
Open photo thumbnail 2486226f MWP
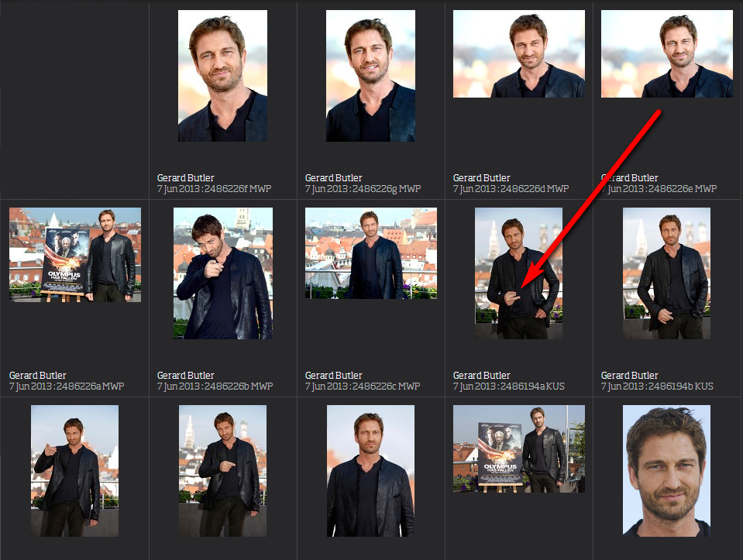[222, 76]
